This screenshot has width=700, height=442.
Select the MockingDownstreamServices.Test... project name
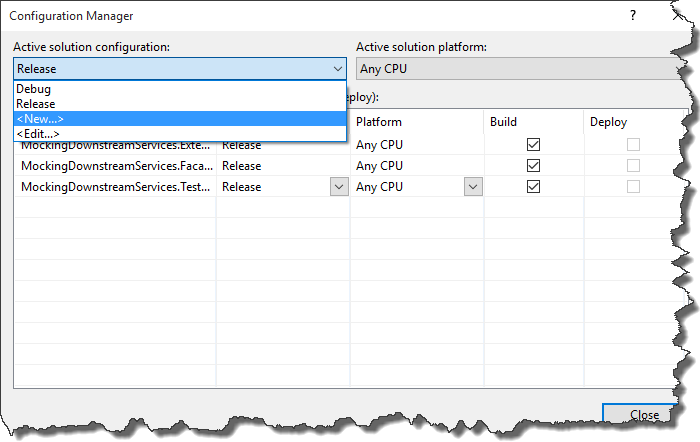[x=115, y=187]
